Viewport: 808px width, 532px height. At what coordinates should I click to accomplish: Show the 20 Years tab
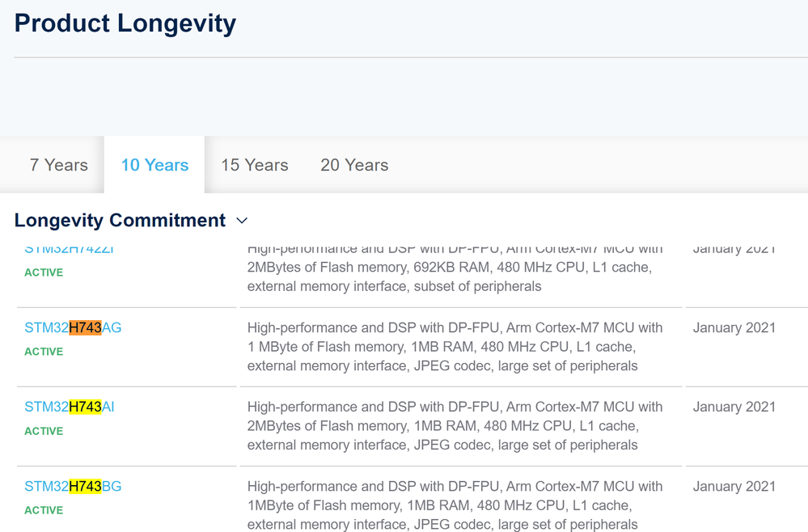point(354,165)
